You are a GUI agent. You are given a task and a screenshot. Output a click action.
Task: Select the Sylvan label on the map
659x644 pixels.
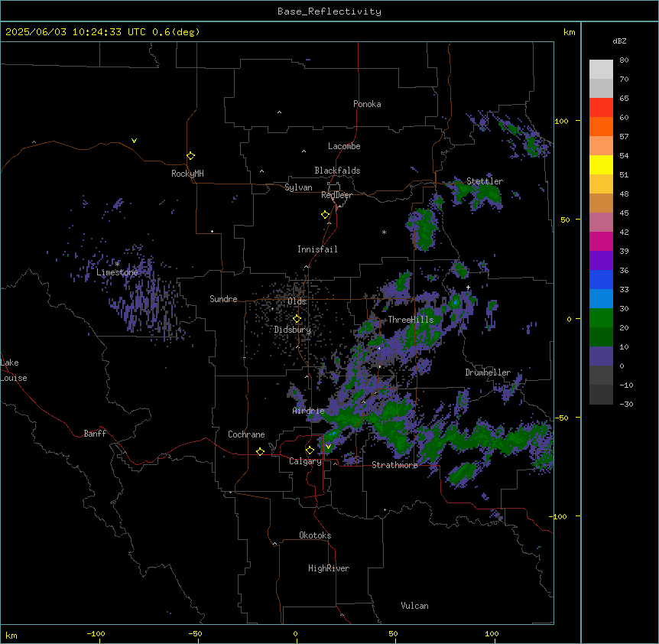coord(298,187)
